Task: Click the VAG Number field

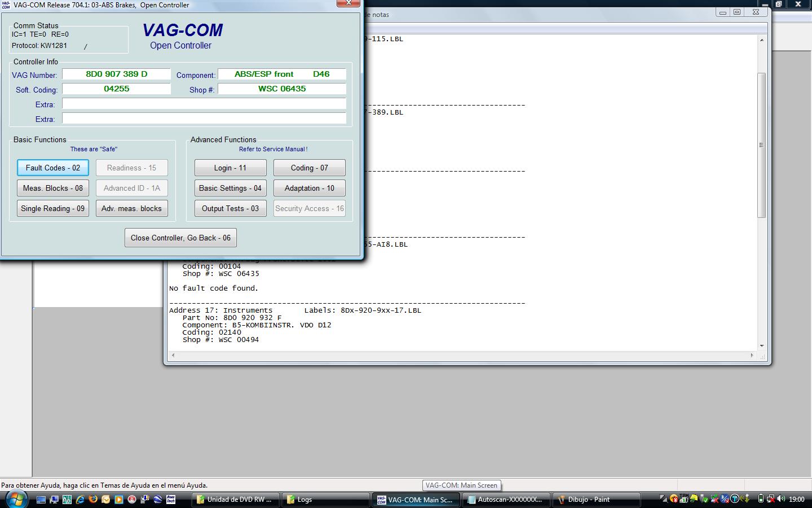Action: (x=116, y=74)
